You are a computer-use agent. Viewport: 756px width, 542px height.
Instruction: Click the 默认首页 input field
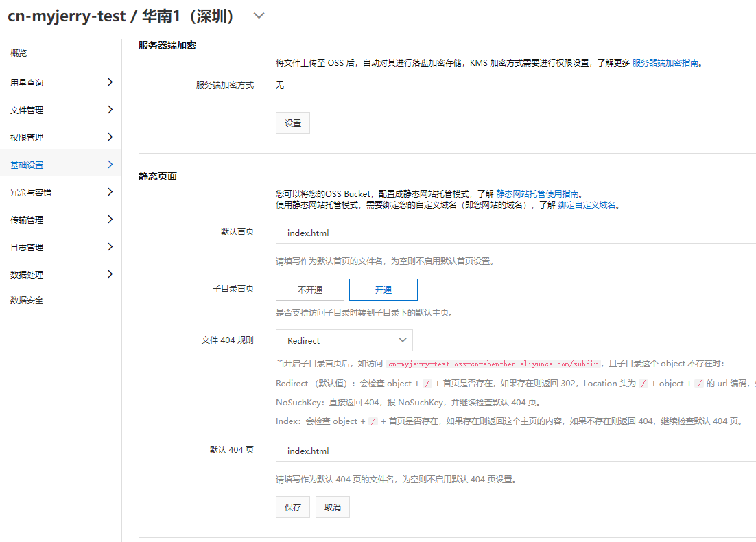(x=515, y=233)
